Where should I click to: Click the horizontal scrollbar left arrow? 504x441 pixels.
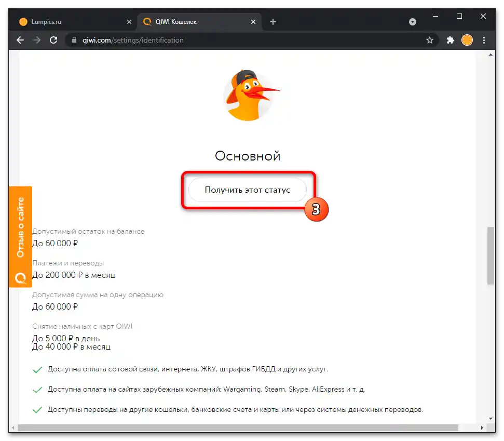coord(13,427)
